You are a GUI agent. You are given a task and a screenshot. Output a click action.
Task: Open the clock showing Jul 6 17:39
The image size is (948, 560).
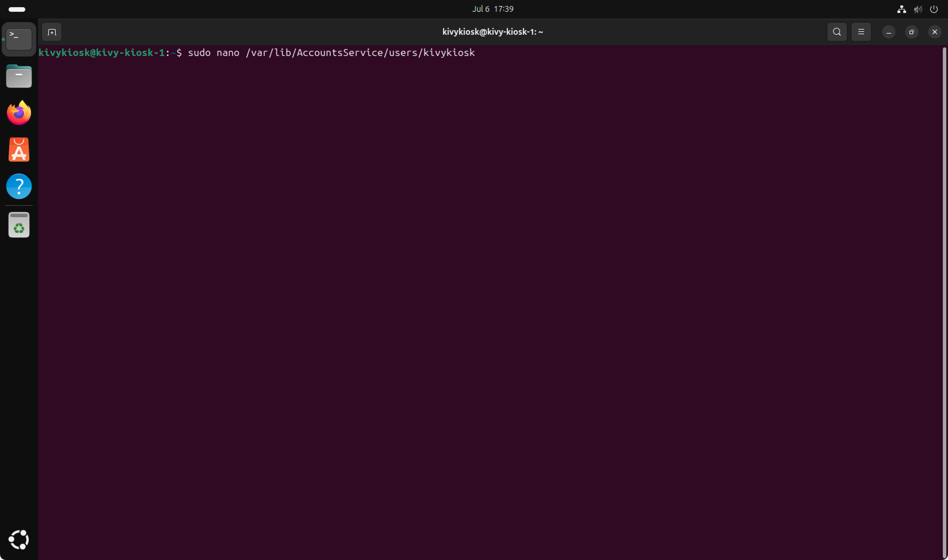[x=492, y=9]
